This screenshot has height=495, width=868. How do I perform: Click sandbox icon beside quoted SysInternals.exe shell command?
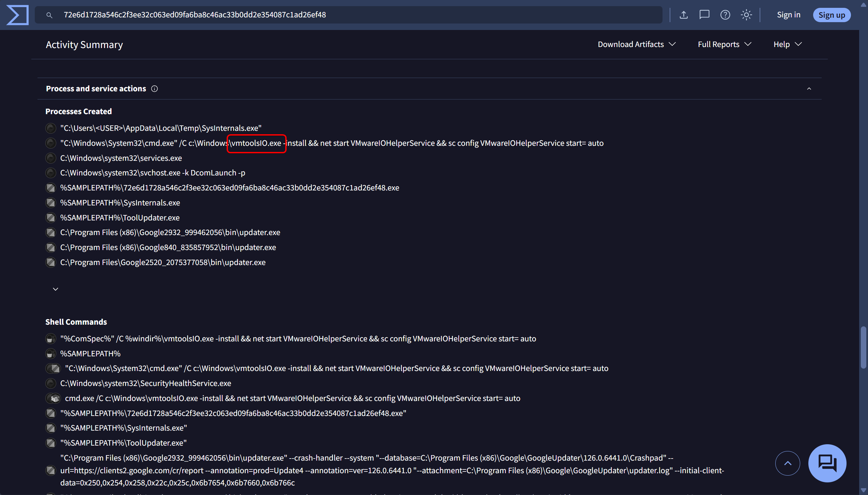(51, 428)
